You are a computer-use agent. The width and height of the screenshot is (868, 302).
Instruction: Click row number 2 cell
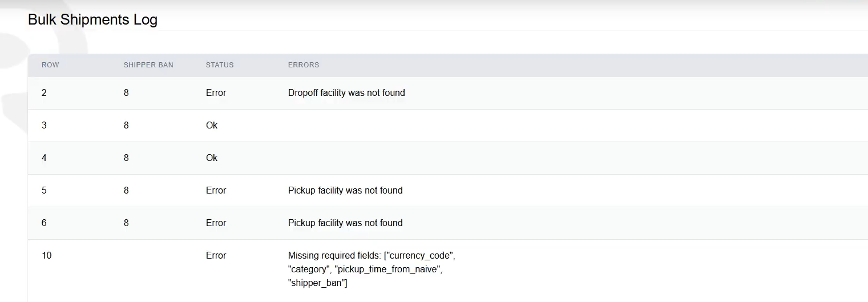pyautogui.click(x=45, y=92)
